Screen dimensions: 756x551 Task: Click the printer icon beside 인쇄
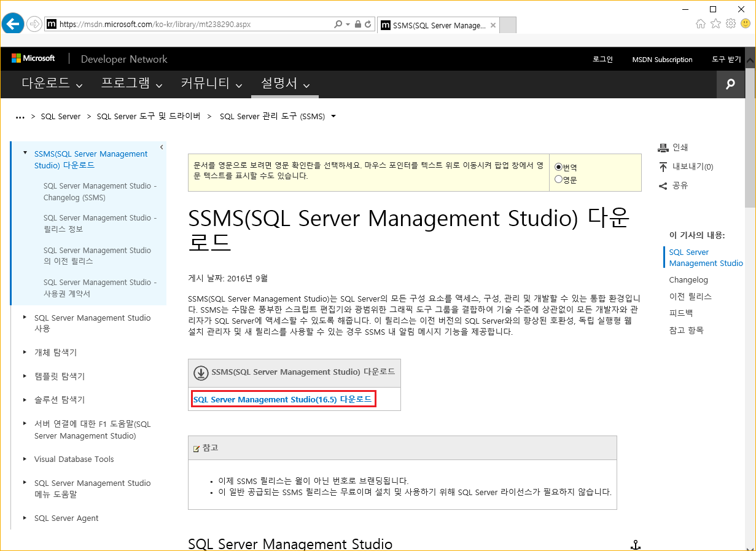click(x=663, y=147)
